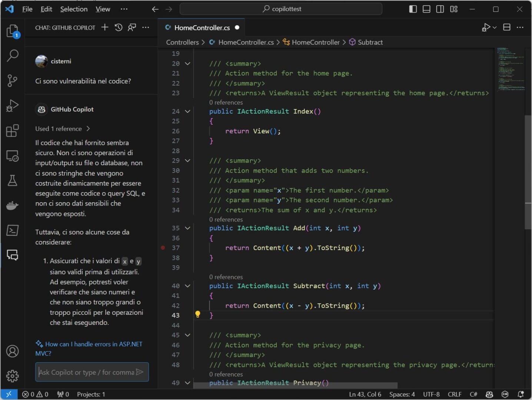Open the Run and Debug view
Viewport: 532px width, 400px height.
point(12,106)
